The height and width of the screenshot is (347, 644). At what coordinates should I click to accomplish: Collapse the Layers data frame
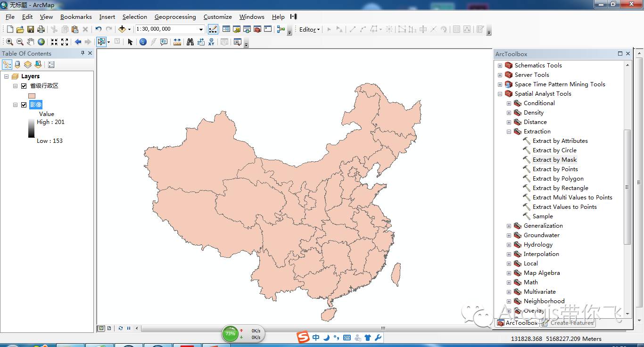pyautogui.click(x=6, y=76)
